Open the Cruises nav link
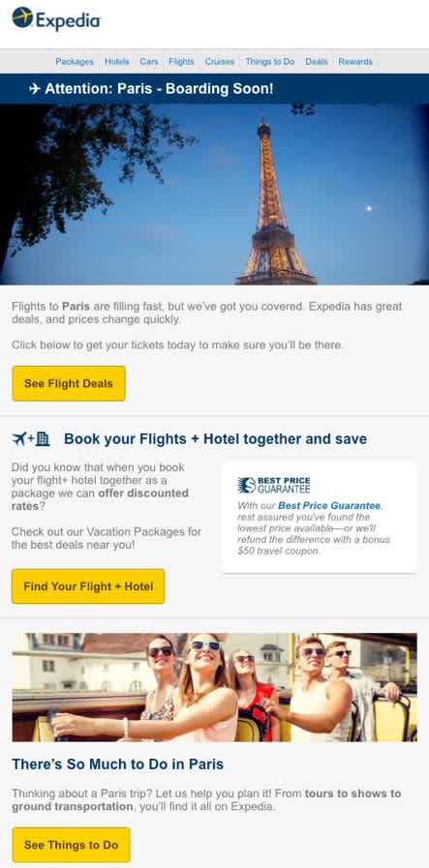 pyautogui.click(x=220, y=61)
